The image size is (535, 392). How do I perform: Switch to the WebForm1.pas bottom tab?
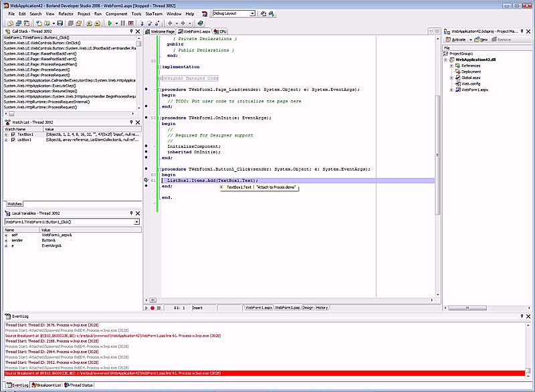[x=287, y=308]
